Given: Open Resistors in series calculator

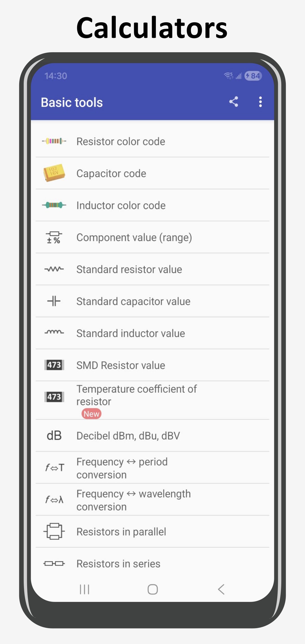Looking at the screenshot, I should pyautogui.click(x=119, y=564).
